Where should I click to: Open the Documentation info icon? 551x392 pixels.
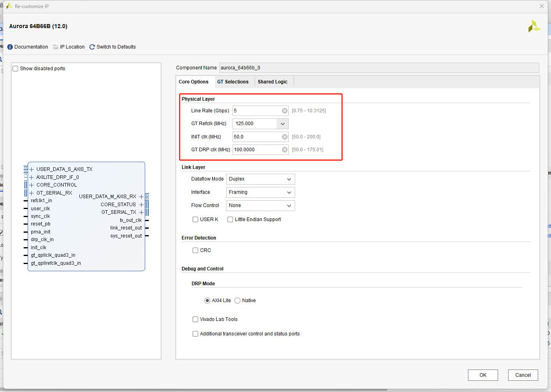click(x=10, y=47)
